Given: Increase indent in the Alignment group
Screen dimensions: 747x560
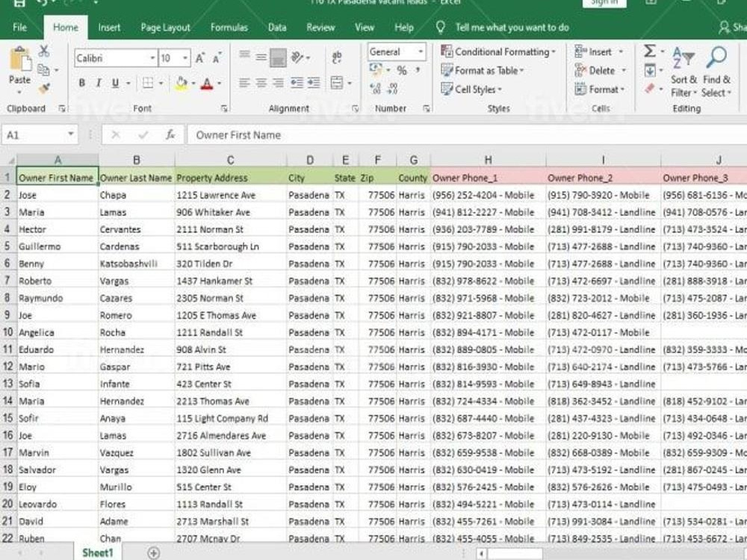Looking at the screenshot, I should pyautogui.click(x=314, y=83).
